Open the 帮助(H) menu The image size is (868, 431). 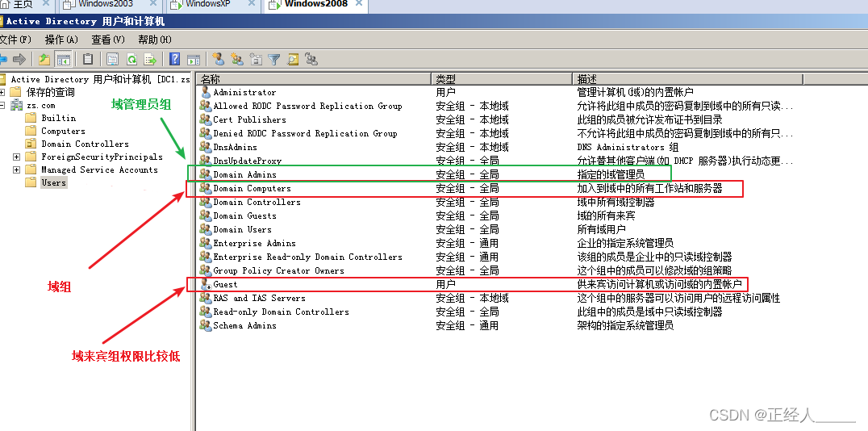[155, 40]
